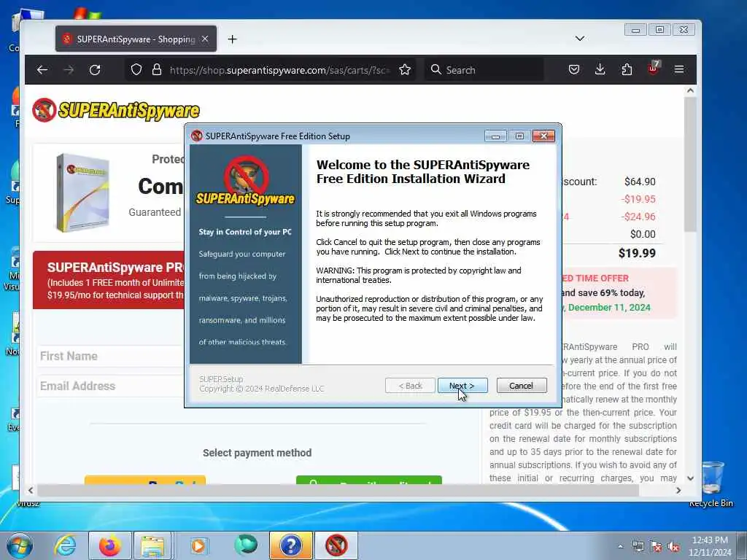This screenshot has height=560, width=747.
Task: Click SUPERAntiSpyware logo on web page
Action: click(116, 110)
